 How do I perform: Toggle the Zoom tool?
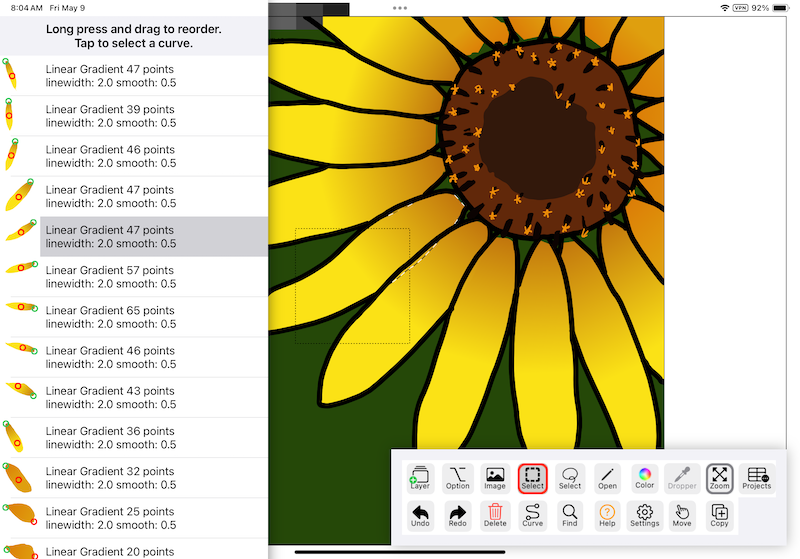[719, 478]
